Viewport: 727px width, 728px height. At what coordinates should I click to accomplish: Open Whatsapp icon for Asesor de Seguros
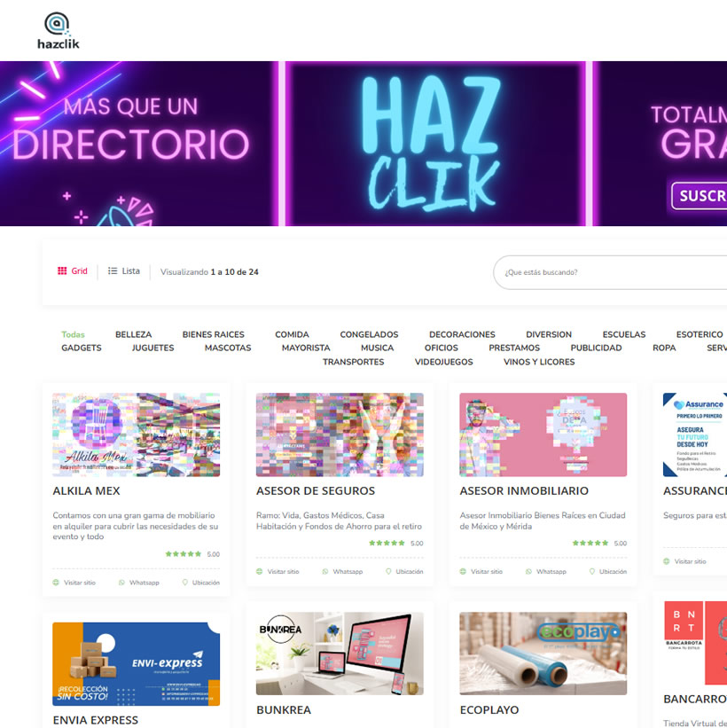click(x=325, y=572)
